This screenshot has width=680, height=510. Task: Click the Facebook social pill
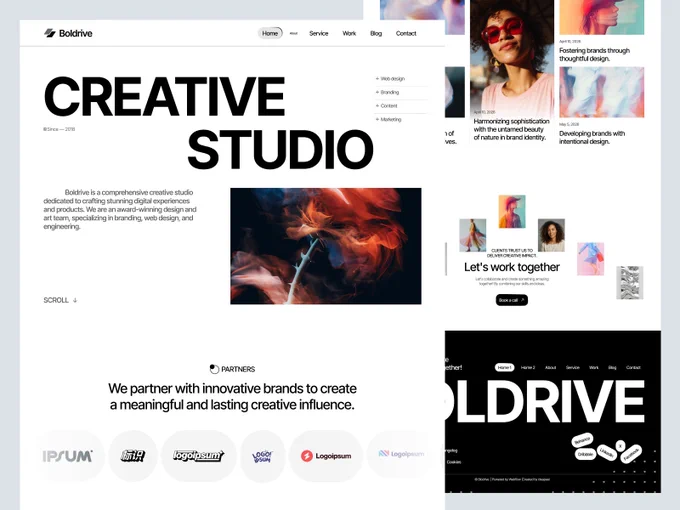(x=631, y=454)
